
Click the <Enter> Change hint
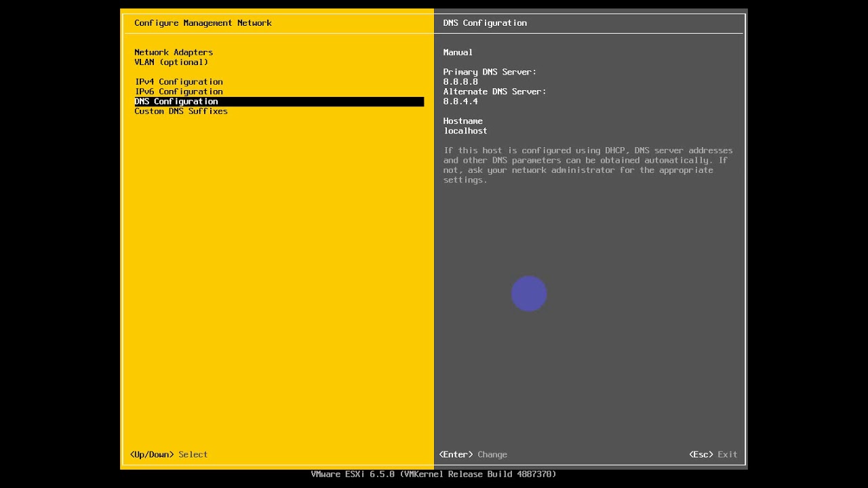click(473, 455)
